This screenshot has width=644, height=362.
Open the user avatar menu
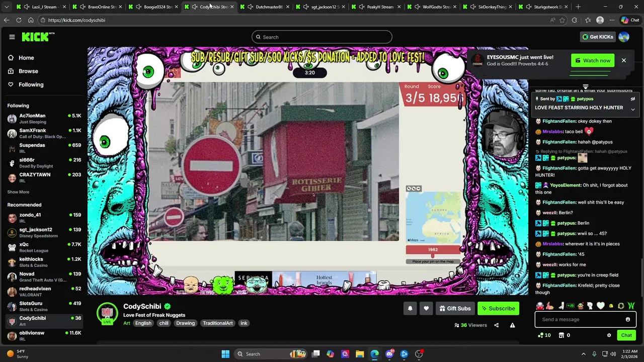[x=624, y=37]
